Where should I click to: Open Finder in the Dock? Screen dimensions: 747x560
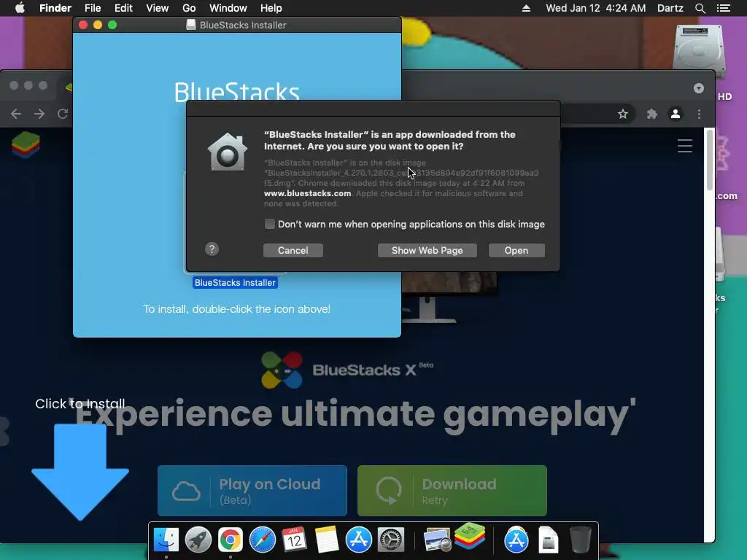[166, 540]
